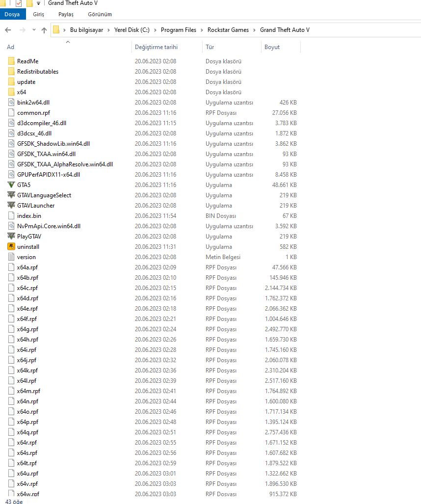The image size is (421, 504).
Task: Open the recent locations dropdown arrow
Action: tap(33, 30)
